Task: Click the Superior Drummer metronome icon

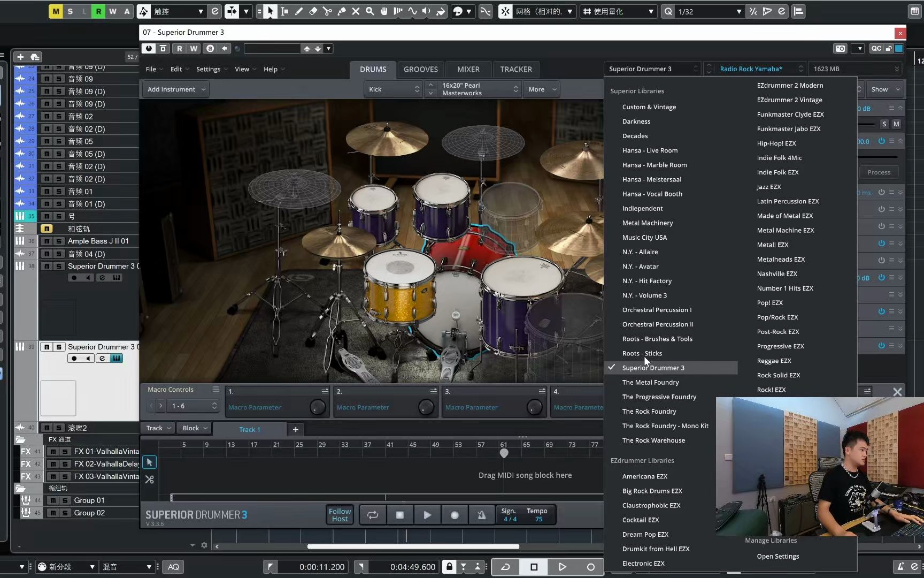Action: pyautogui.click(x=482, y=515)
